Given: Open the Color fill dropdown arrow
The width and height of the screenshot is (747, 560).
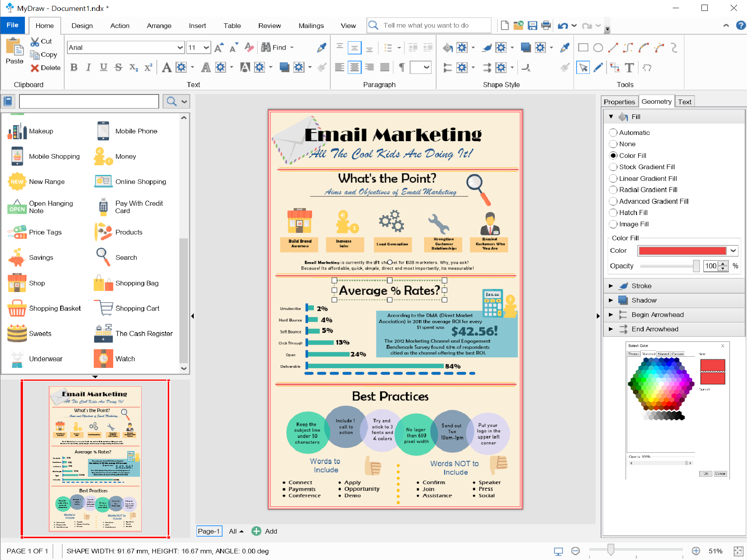Looking at the screenshot, I should (733, 251).
